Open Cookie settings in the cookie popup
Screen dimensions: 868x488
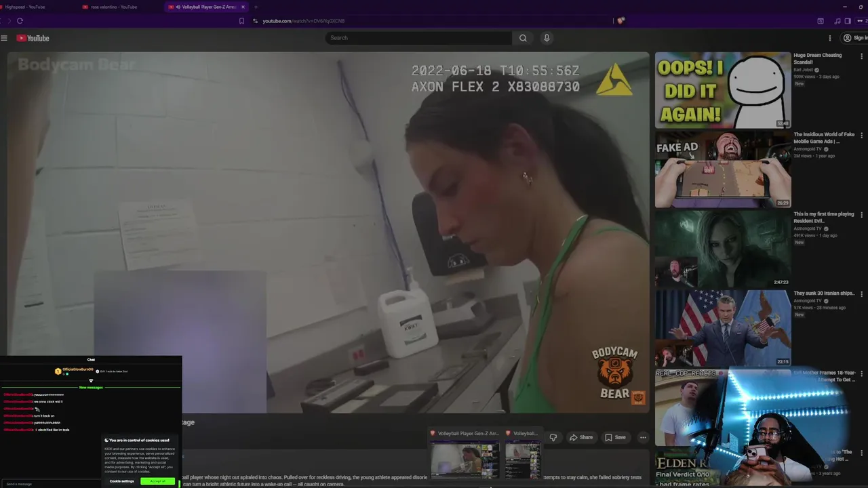coord(122,481)
